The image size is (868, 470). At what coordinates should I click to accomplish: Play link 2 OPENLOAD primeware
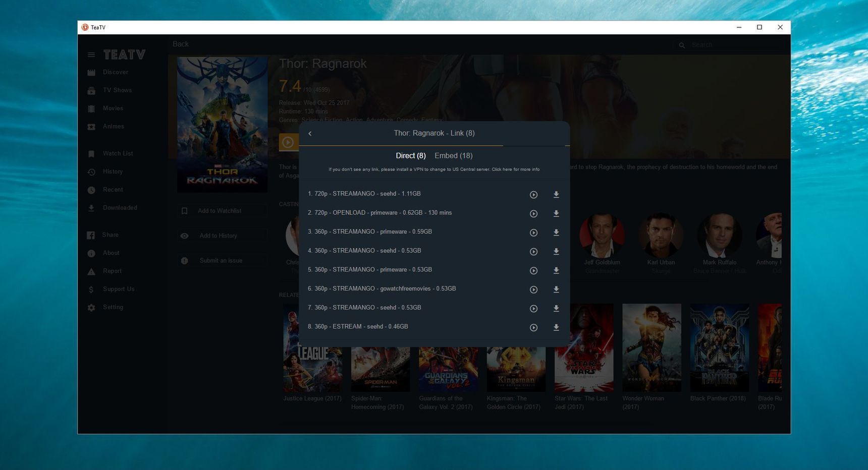click(x=533, y=214)
